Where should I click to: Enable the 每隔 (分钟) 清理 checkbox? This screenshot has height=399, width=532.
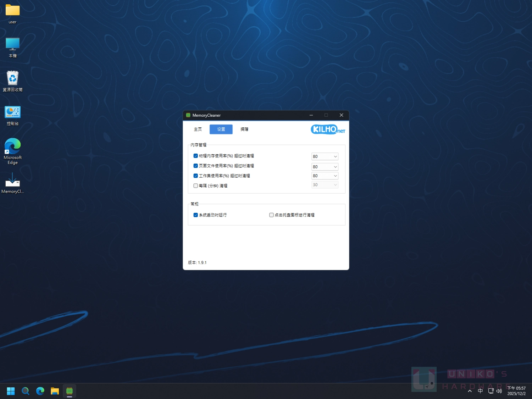pyautogui.click(x=195, y=185)
